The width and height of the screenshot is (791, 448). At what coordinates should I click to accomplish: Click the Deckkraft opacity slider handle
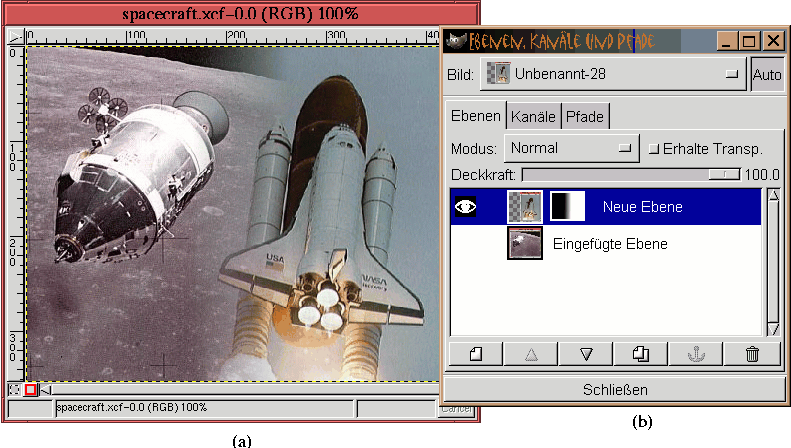click(717, 174)
